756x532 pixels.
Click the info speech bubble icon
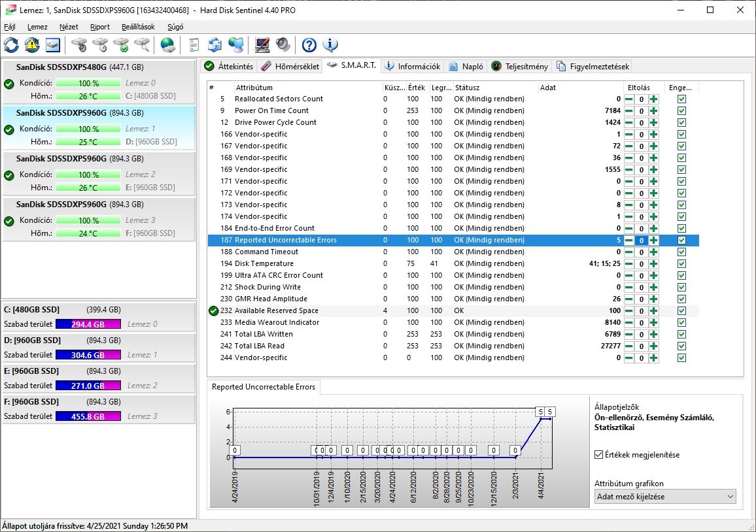[x=330, y=45]
